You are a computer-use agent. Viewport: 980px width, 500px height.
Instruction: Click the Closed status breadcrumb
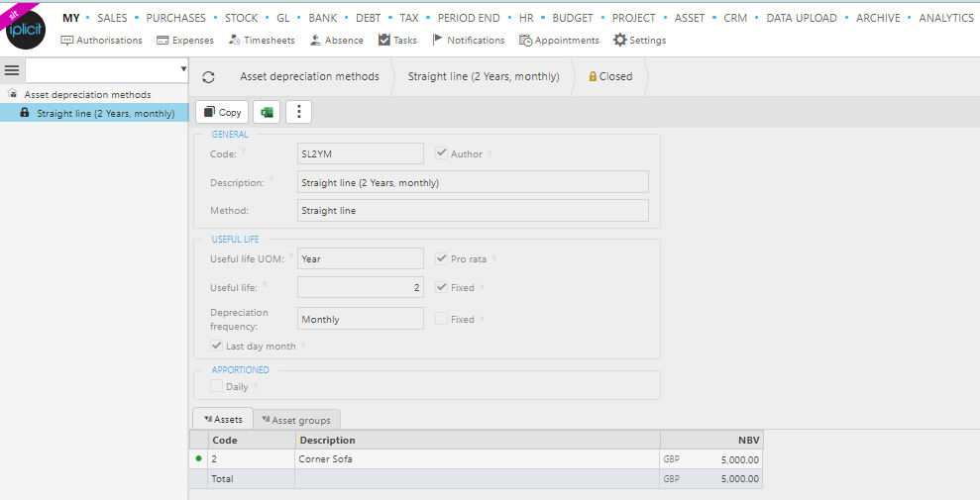(610, 76)
